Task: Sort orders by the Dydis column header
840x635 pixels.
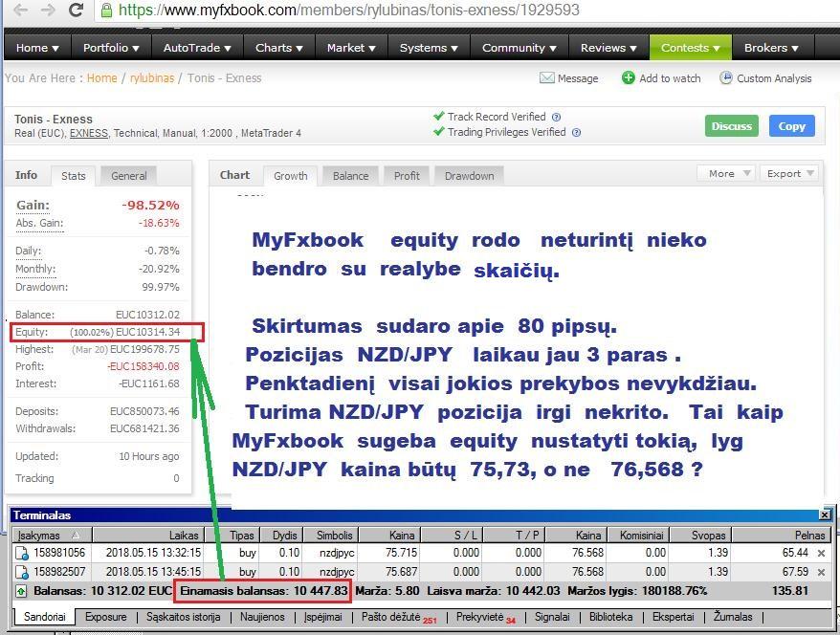Action: 282,535
